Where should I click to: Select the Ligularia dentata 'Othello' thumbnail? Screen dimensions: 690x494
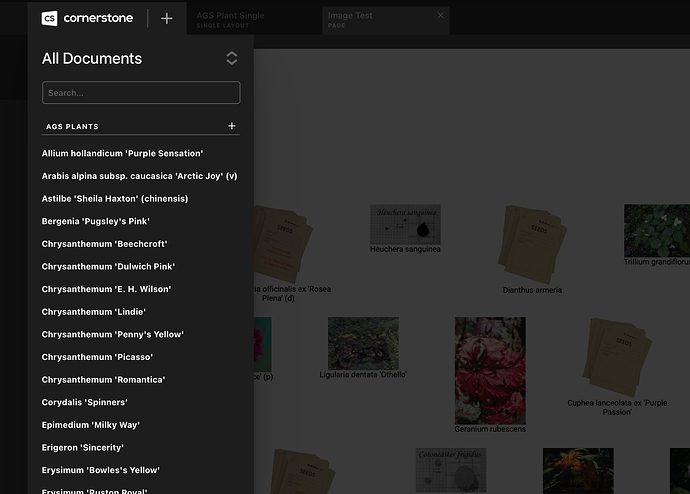(363, 344)
